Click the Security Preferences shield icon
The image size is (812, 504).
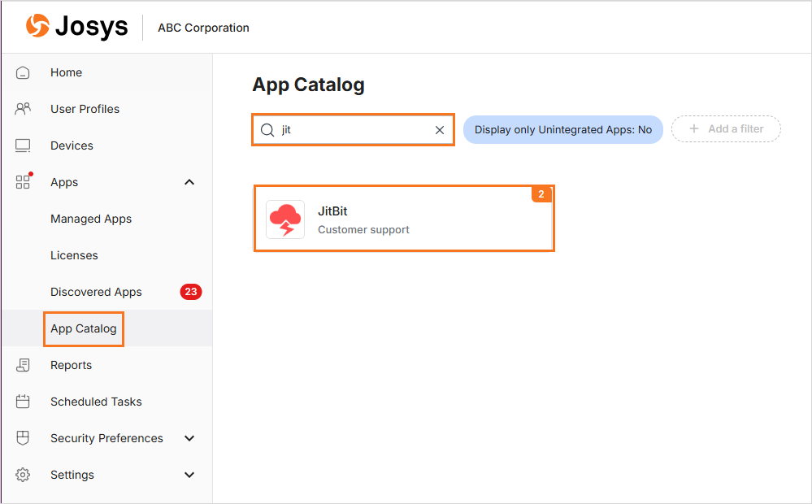[x=23, y=438]
